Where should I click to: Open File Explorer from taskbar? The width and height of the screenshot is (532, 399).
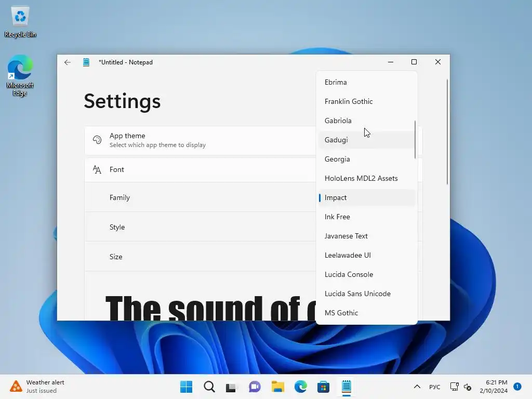point(277,387)
